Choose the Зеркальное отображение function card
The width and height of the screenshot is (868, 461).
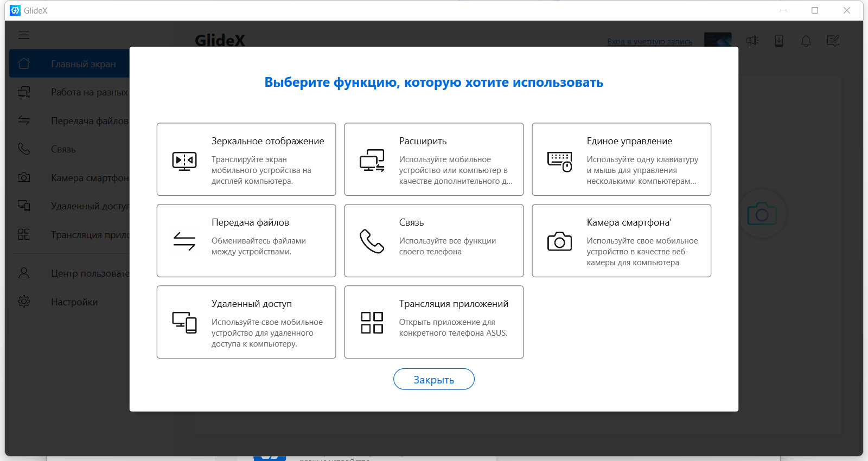click(246, 159)
